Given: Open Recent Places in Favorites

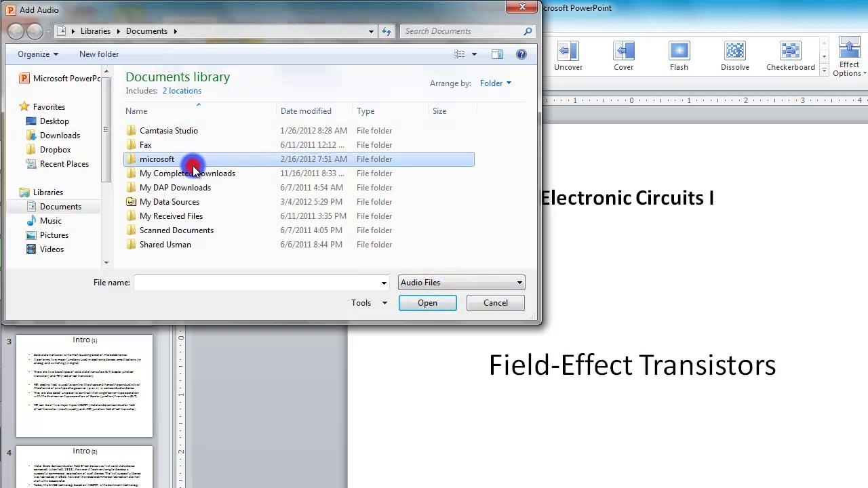Looking at the screenshot, I should 64,164.
